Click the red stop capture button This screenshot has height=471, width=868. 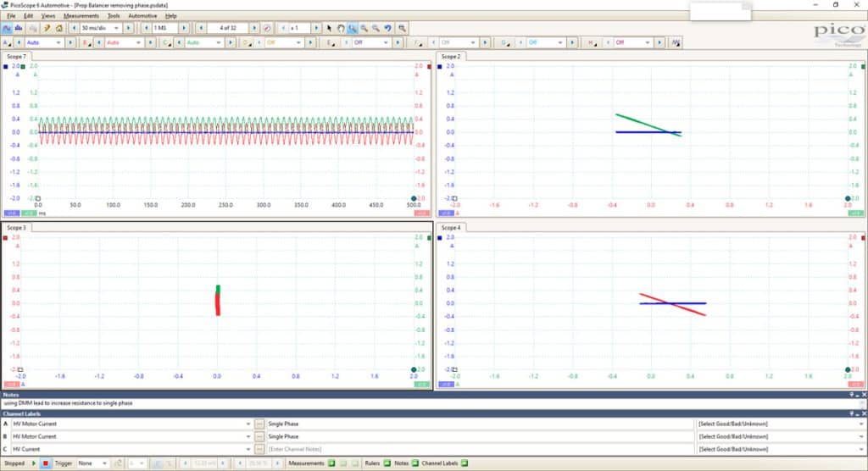[x=46, y=463]
